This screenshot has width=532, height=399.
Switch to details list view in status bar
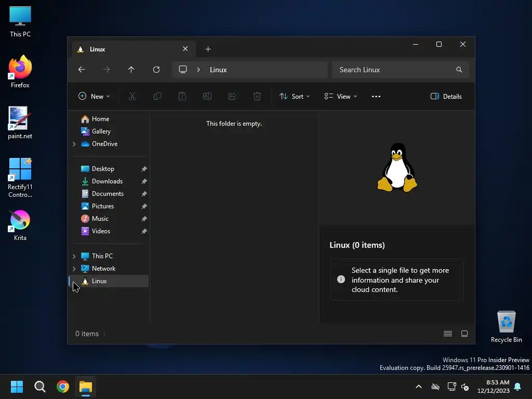(448, 334)
